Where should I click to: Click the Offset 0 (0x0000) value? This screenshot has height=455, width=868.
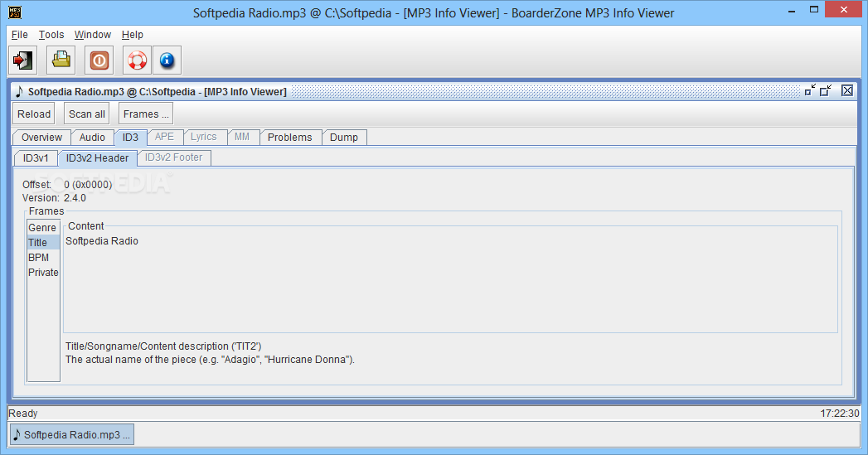(x=88, y=184)
